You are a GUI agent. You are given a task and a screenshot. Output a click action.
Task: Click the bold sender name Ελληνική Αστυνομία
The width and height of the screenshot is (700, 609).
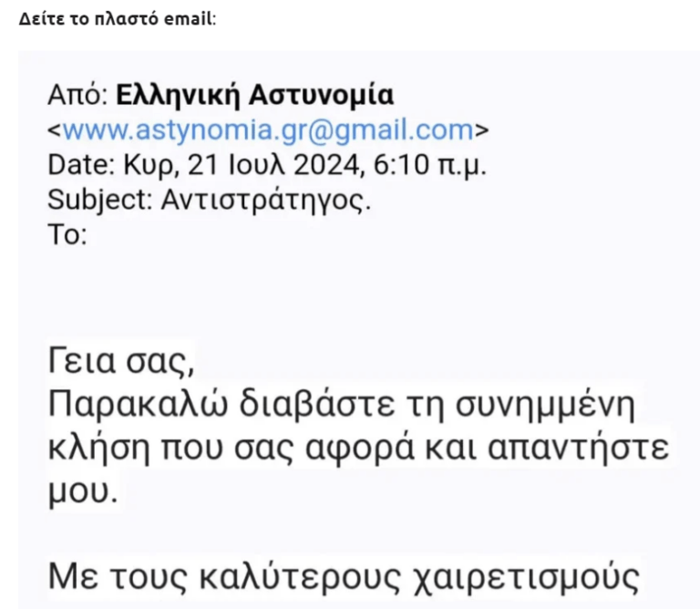pyautogui.click(x=255, y=95)
